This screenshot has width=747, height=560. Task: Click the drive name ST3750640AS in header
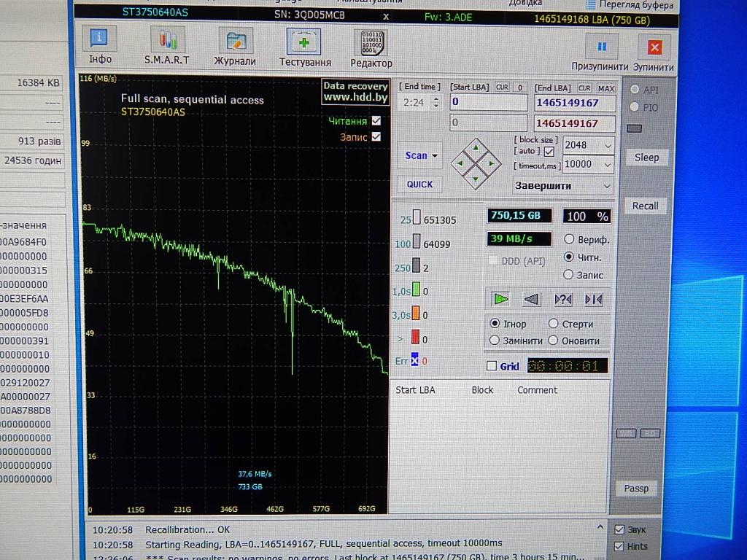point(155,12)
